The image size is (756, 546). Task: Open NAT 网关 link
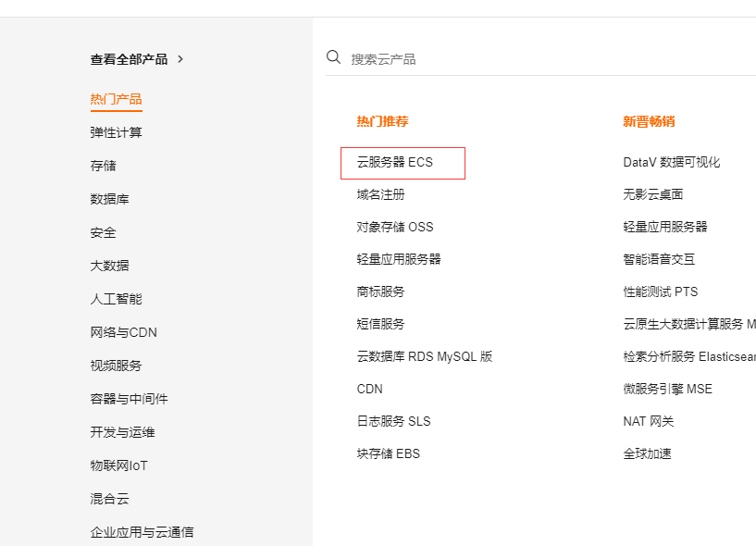point(649,421)
